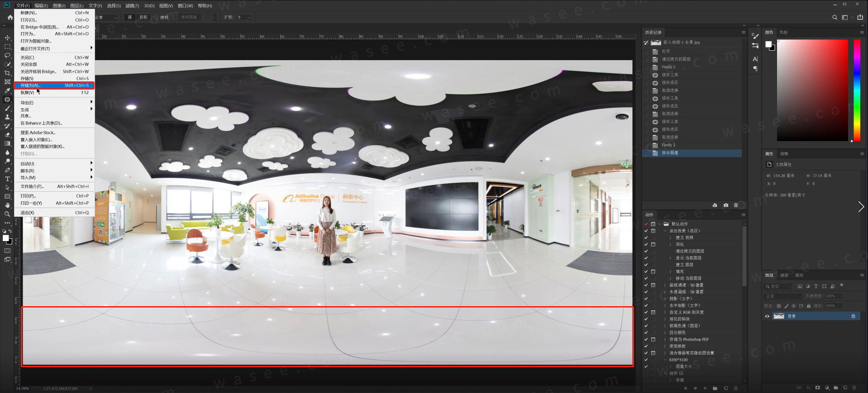Viewport: 868px width, 393px height.
Task: Select the Hand tool
Action: pos(7,205)
